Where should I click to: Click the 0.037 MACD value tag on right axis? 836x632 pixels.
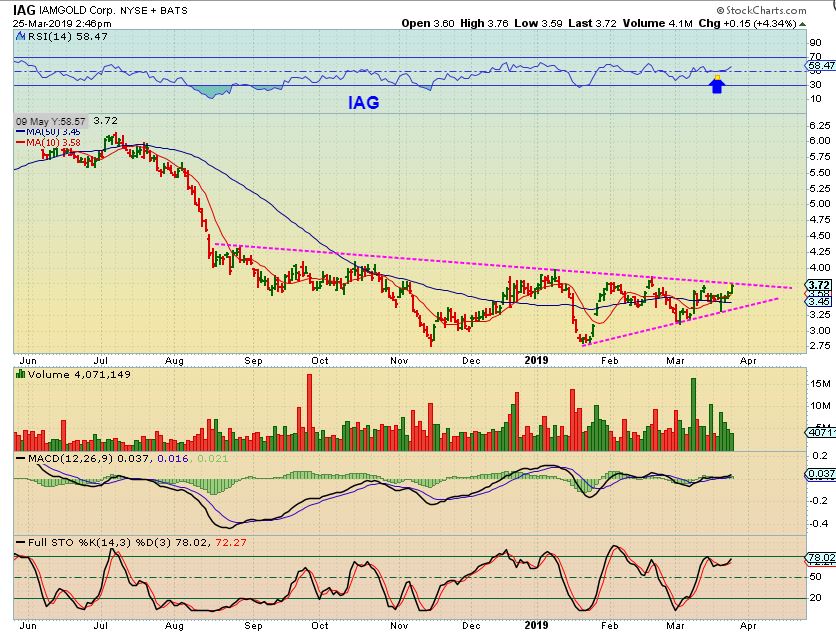818,474
